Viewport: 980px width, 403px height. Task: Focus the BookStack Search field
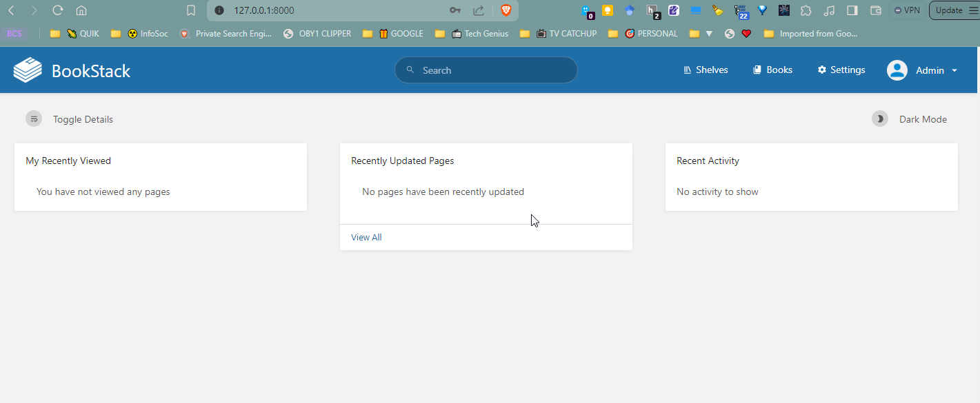(x=486, y=70)
